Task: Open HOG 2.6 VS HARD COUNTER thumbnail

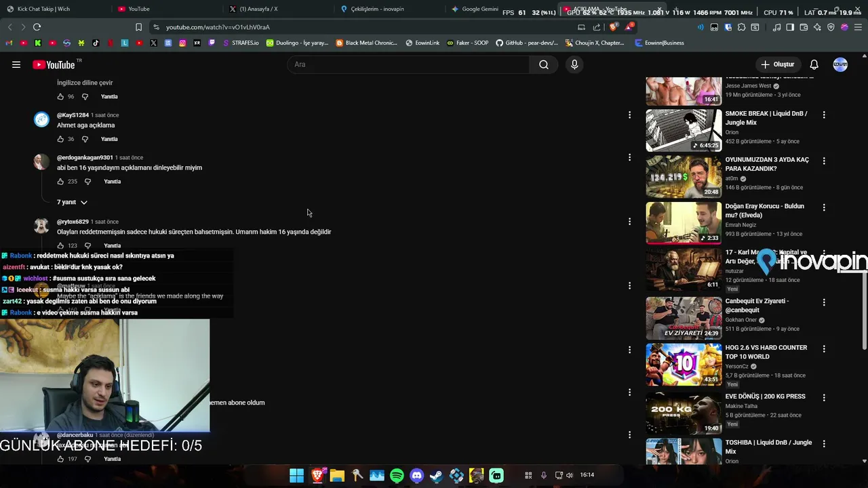Action: click(x=684, y=364)
